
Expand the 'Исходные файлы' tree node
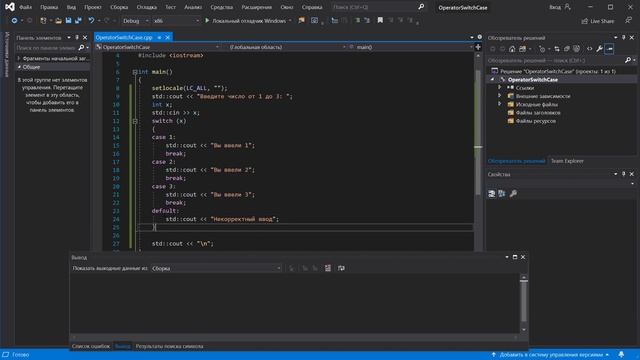[x=500, y=104]
